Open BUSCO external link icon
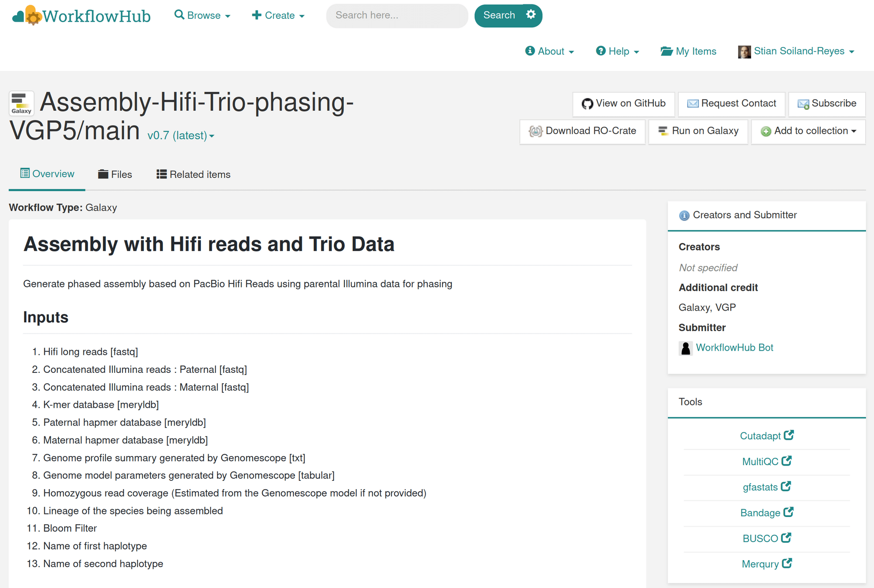 click(x=786, y=538)
